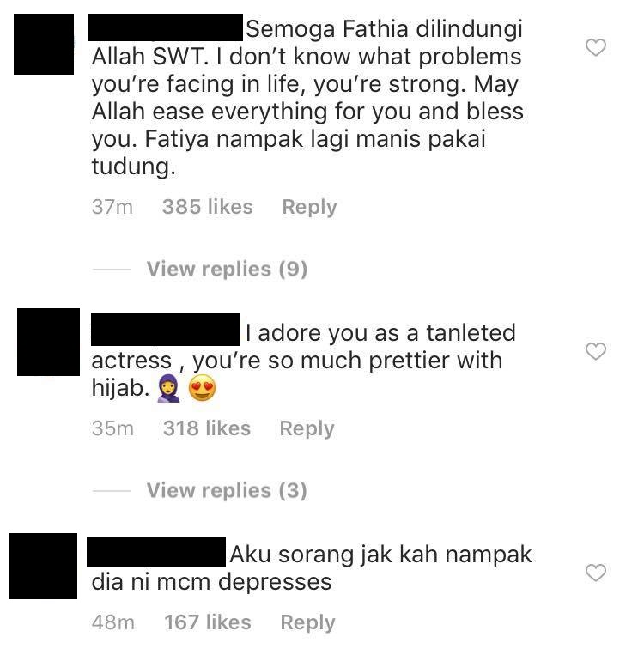644x649 pixels.
Task: Open second commenter's profile picture
Action: pos(48,342)
